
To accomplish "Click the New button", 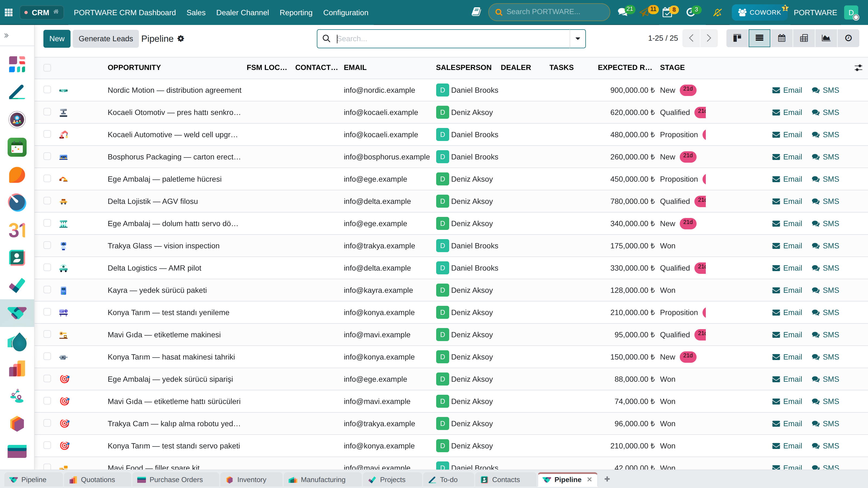I will pyautogui.click(x=57, y=39).
